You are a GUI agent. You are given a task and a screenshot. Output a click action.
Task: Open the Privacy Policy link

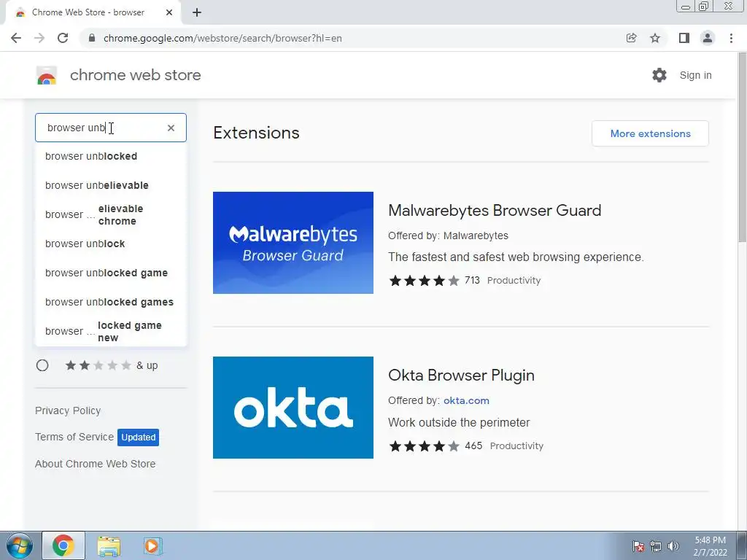[x=68, y=411]
